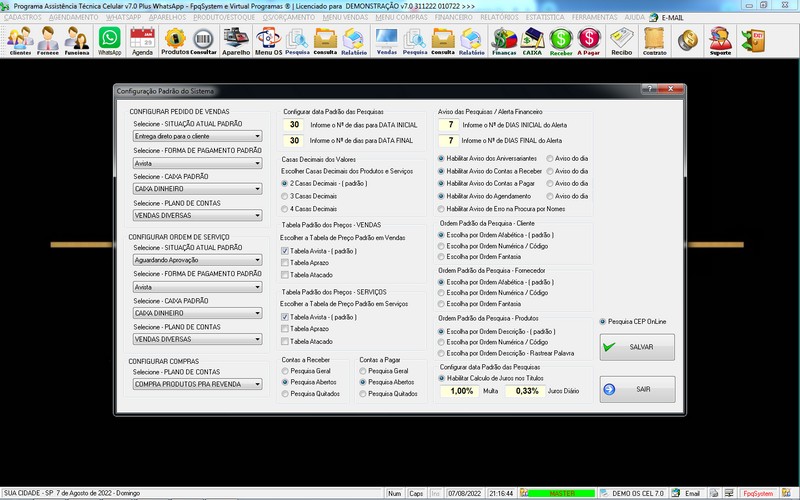Open the CADASTROS menu
The height and width of the screenshot is (500, 800).
(23, 17)
